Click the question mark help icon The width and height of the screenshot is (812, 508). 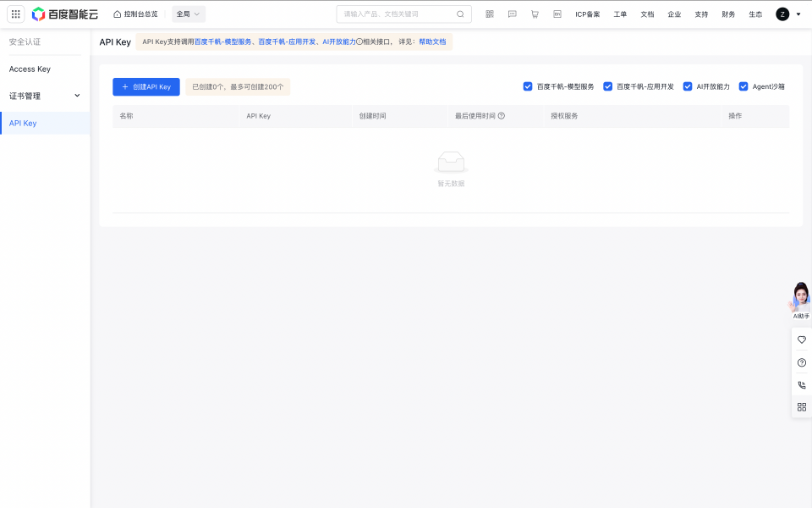pyautogui.click(x=801, y=363)
